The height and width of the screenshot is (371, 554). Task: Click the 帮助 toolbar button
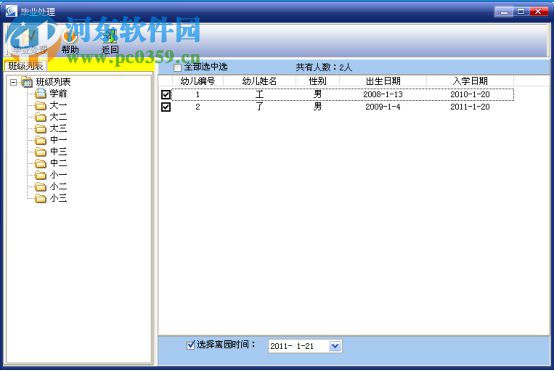tap(70, 42)
